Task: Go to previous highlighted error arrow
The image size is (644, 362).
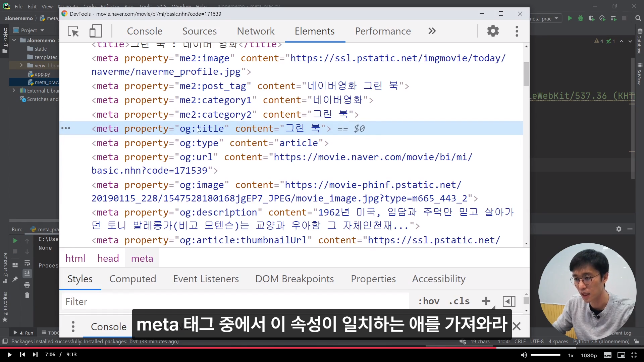Action: pos(622,41)
